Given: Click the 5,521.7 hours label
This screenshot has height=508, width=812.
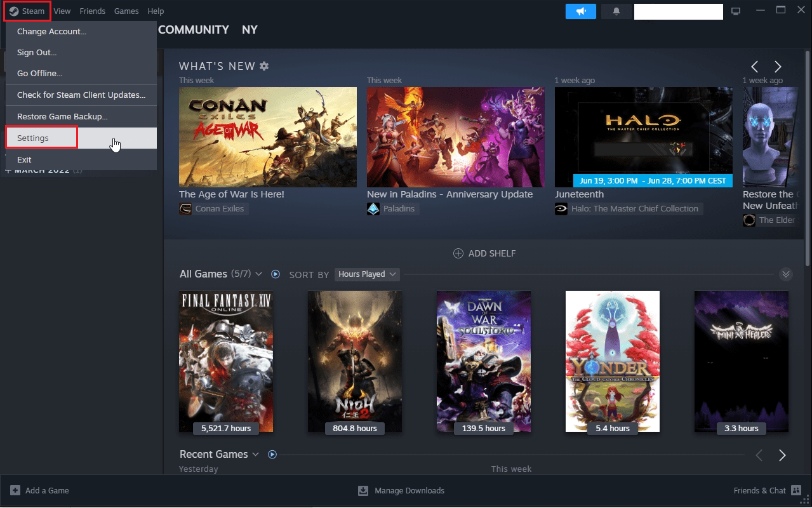Looking at the screenshot, I should (226, 429).
